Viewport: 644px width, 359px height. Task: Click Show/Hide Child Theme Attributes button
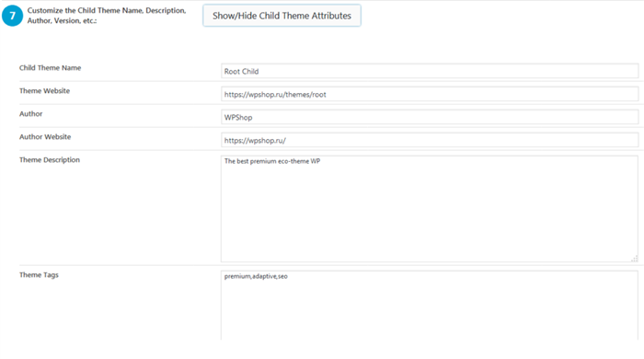(x=282, y=16)
